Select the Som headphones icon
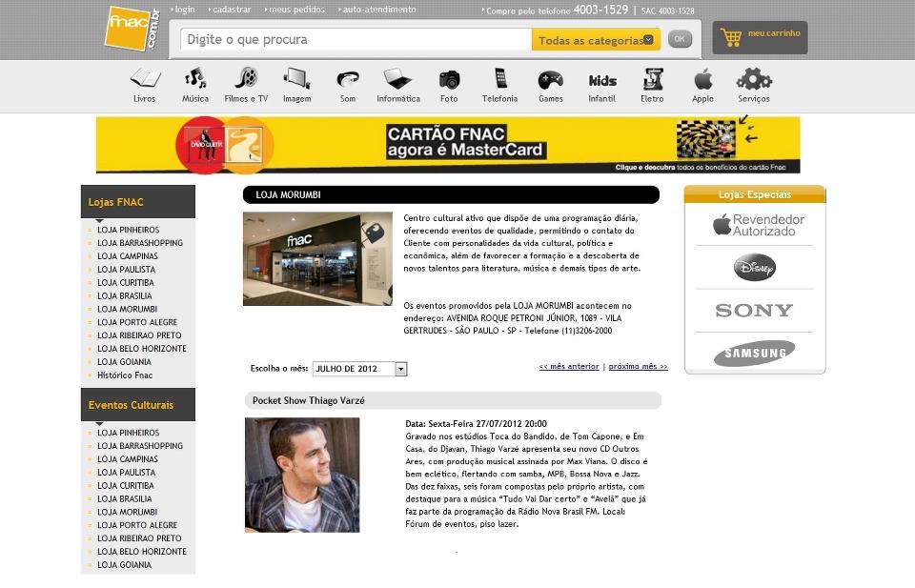The width and height of the screenshot is (915, 588). [348, 79]
